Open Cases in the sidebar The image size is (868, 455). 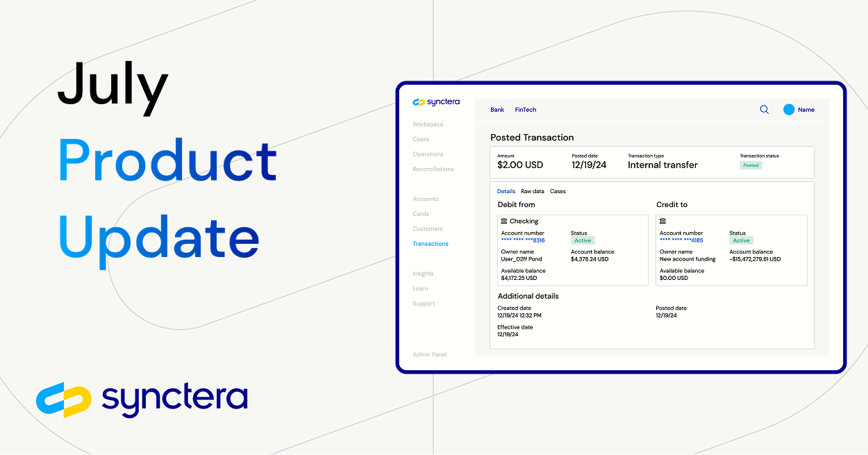point(421,139)
